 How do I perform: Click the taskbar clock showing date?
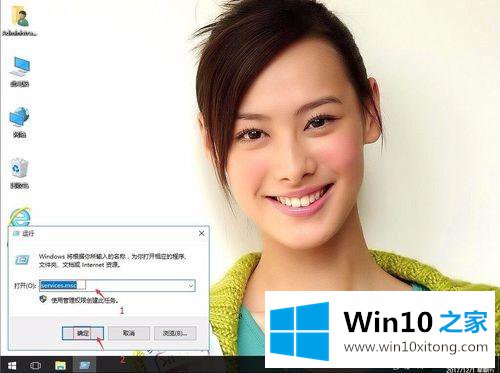click(x=470, y=369)
